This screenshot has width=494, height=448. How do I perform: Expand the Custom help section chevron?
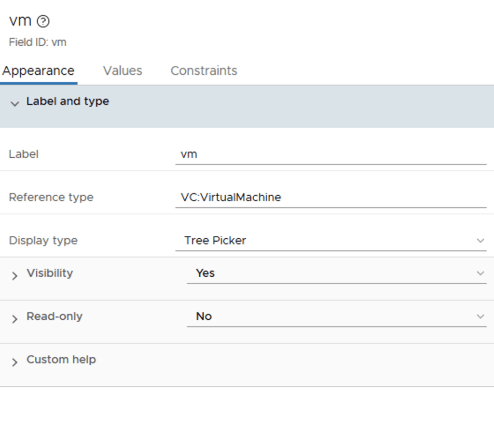tap(14, 362)
